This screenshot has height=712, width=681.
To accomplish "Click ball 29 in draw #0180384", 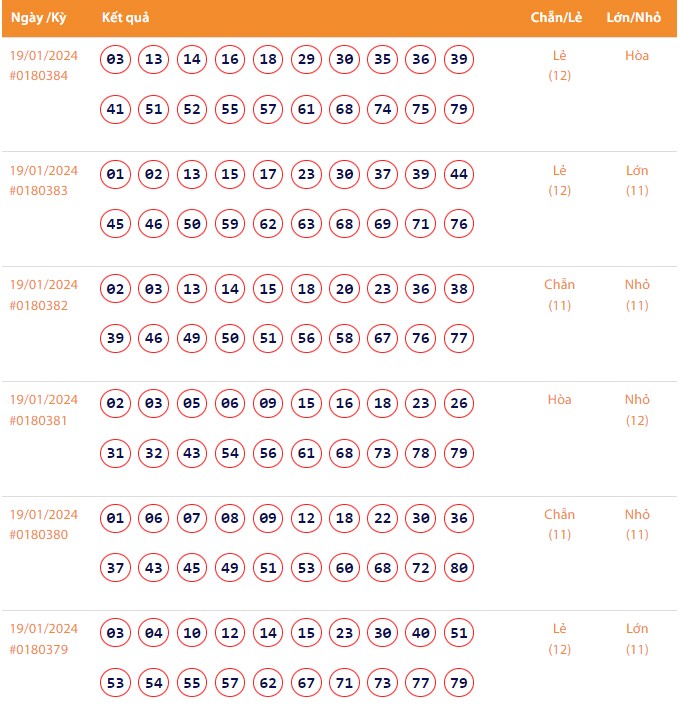I will pos(306,60).
